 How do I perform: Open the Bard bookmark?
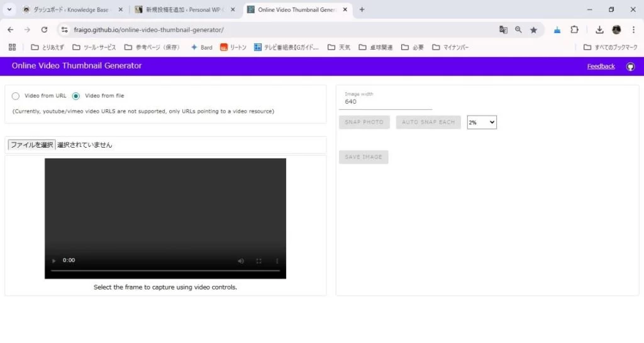pos(202,47)
